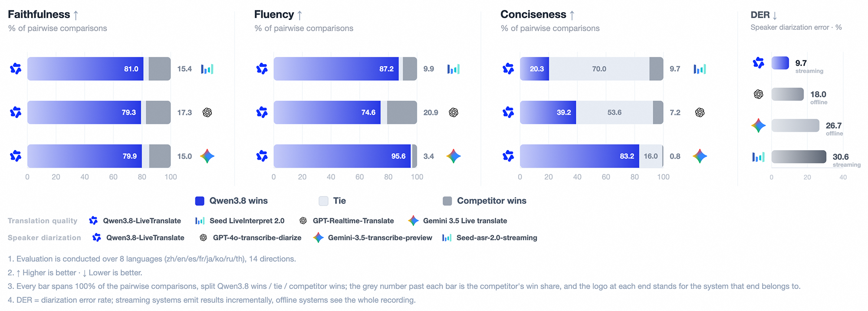
Task: Click the grey Competitor wins legend swatch
Action: point(447,201)
